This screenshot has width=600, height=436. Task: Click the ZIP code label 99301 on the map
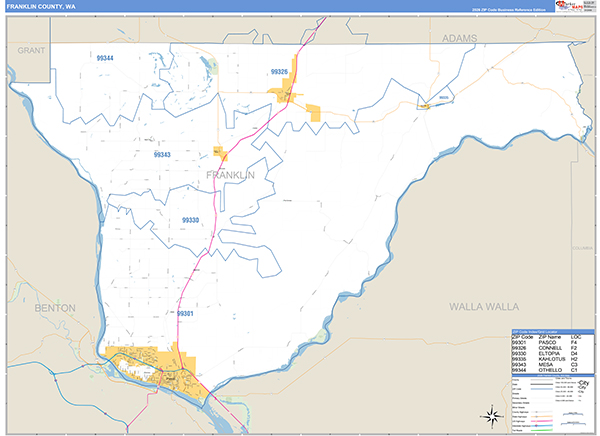(x=185, y=314)
